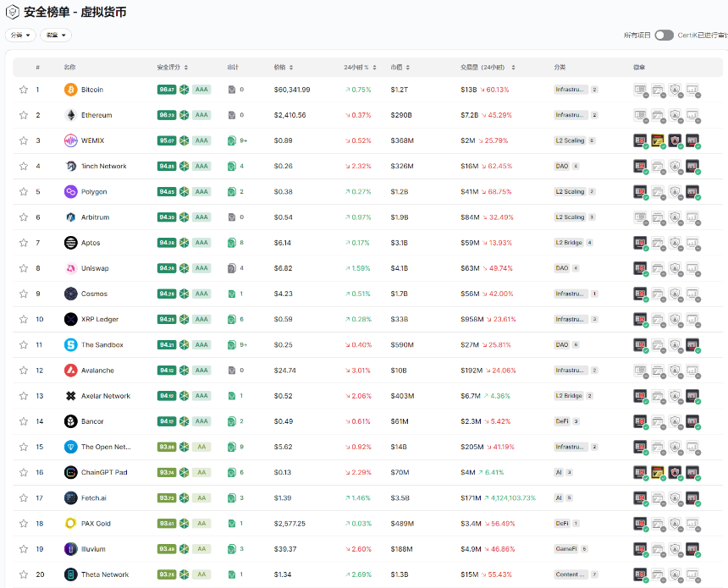The width and height of the screenshot is (728, 588).
Task: Click the WEMIX logo icon
Action: point(70,140)
